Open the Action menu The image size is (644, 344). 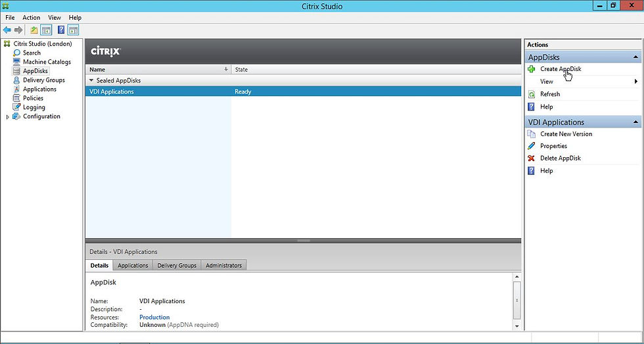tap(32, 18)
